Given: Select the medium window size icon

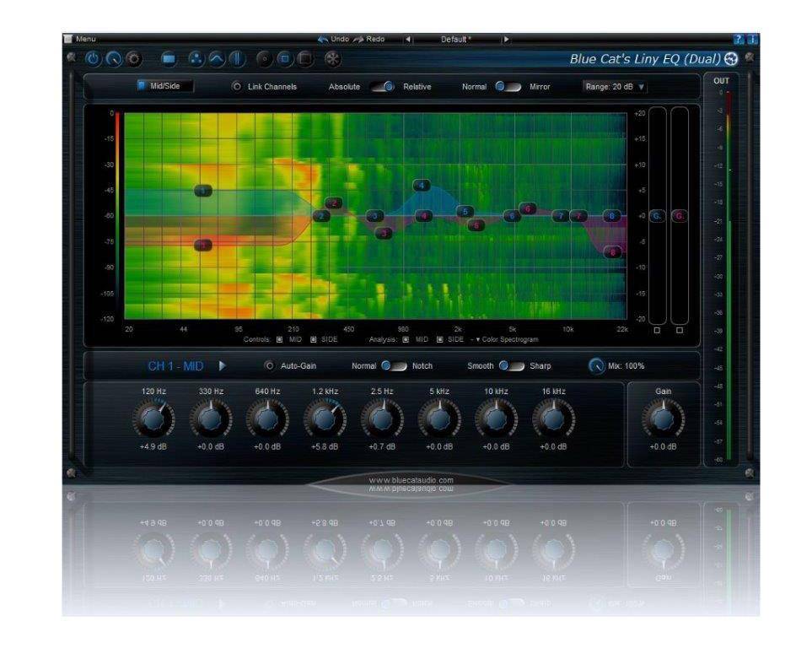Looking at the screenshot, I should (284, 59).
